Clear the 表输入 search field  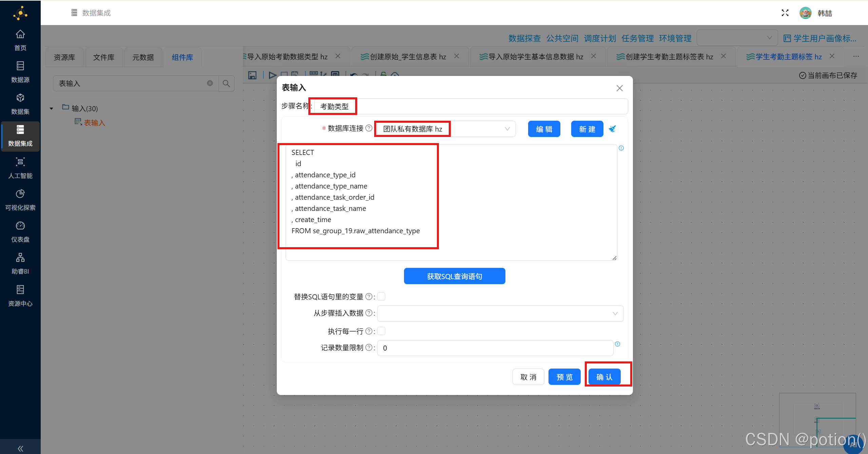pos(210,83)
